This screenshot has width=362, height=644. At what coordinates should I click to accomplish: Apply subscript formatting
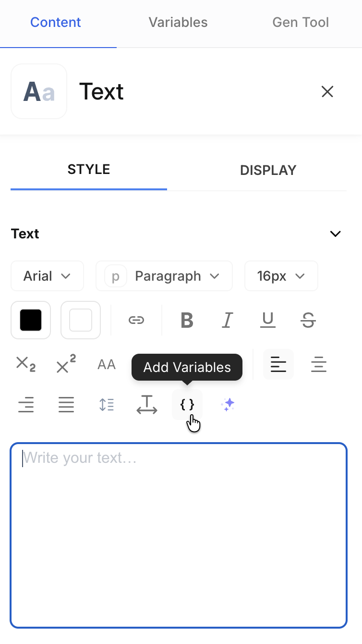coord(26,364)
